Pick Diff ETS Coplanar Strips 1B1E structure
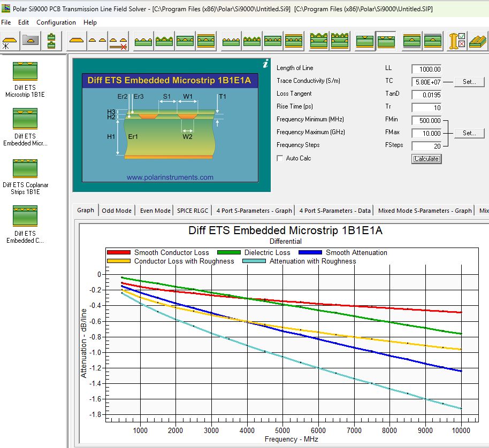This screenshot has width=489, height=448. point(25,168)
